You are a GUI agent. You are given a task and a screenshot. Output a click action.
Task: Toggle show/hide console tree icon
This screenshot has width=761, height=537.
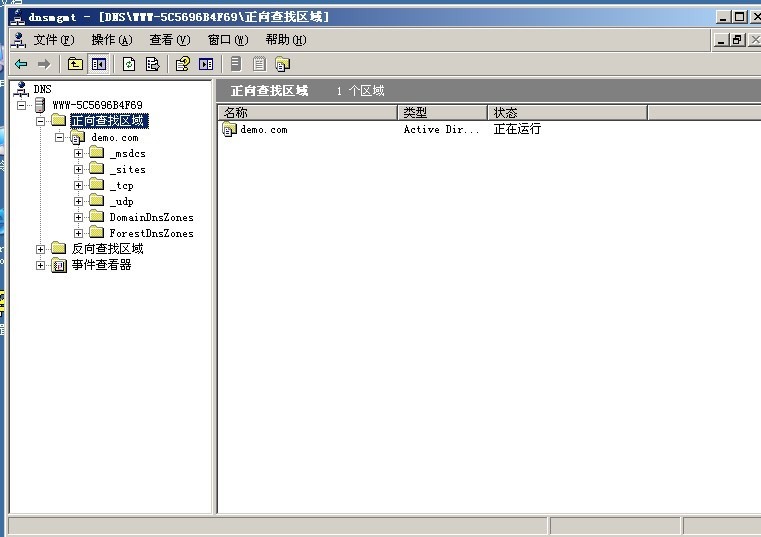[x=99, y=64]
